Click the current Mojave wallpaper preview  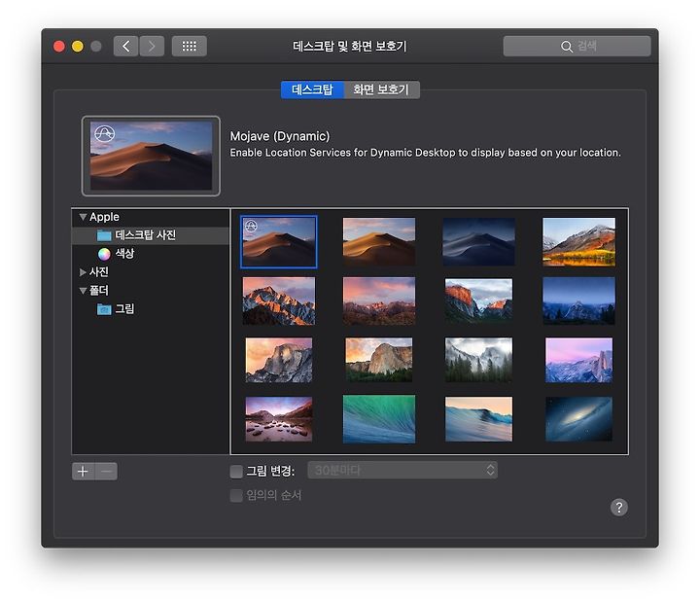click(x=151, y=156)
